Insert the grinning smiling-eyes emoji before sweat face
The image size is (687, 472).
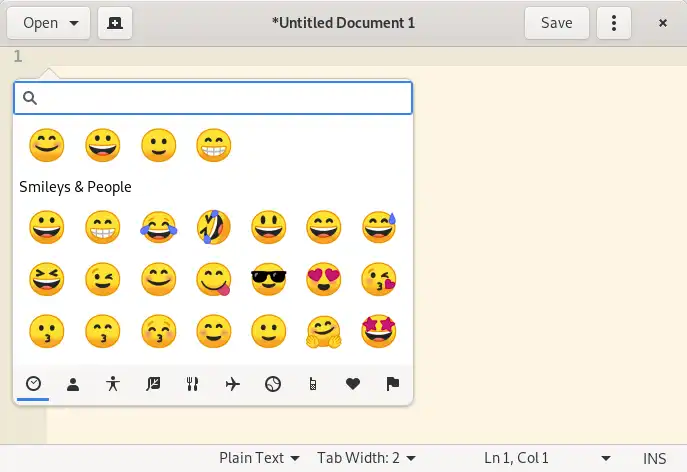[x=324, y=227]
